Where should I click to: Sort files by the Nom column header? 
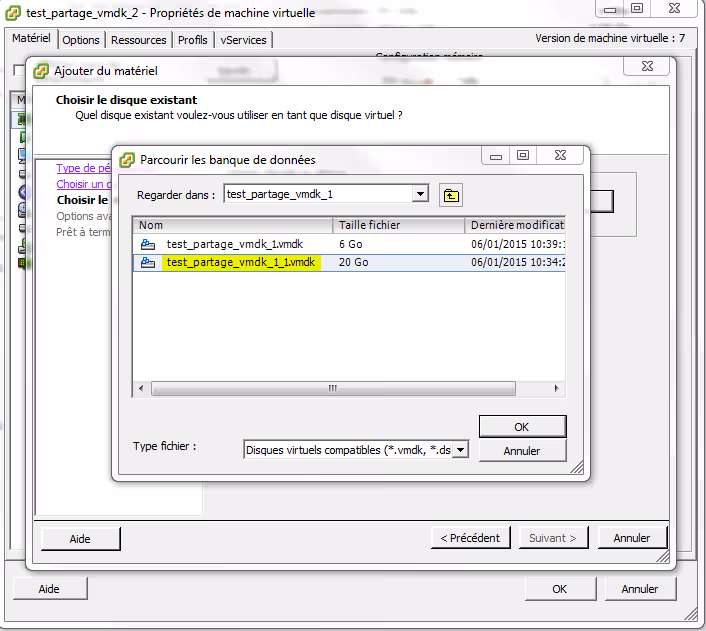(232, 225)
